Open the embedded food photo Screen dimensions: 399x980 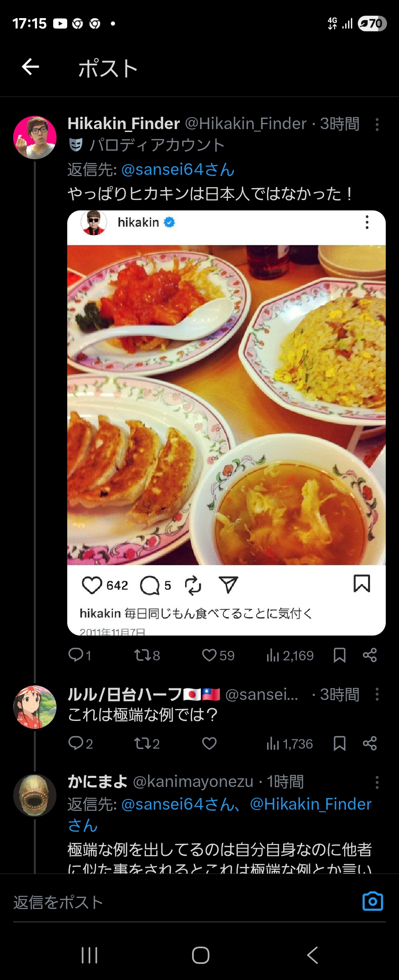pyautogui.click(x=226, y=405)
